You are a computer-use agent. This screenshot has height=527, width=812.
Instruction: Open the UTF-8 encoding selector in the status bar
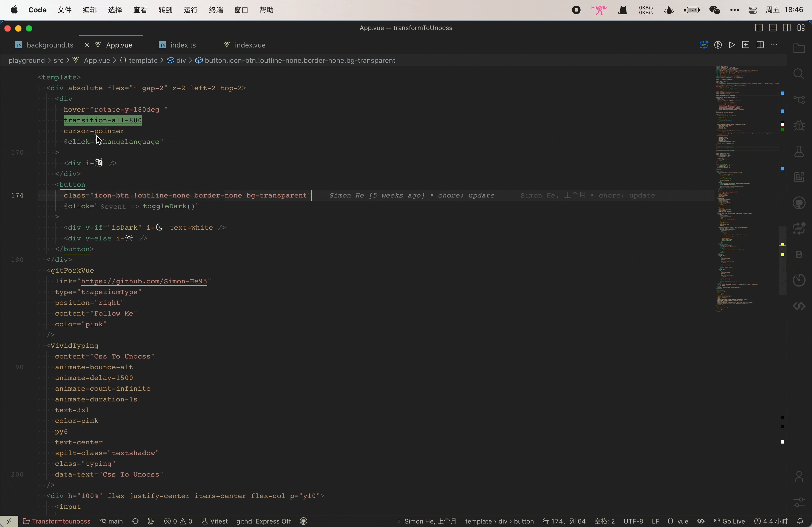tap(633, 521)
